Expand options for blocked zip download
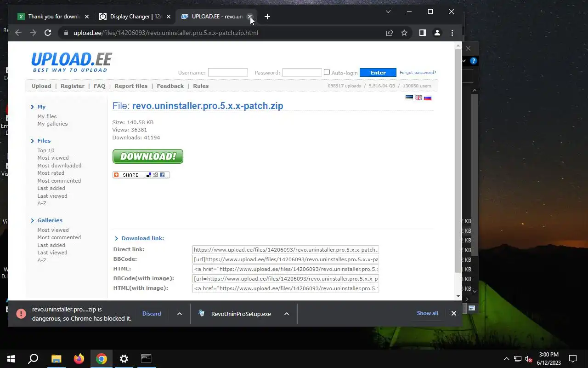 [180, 314]
